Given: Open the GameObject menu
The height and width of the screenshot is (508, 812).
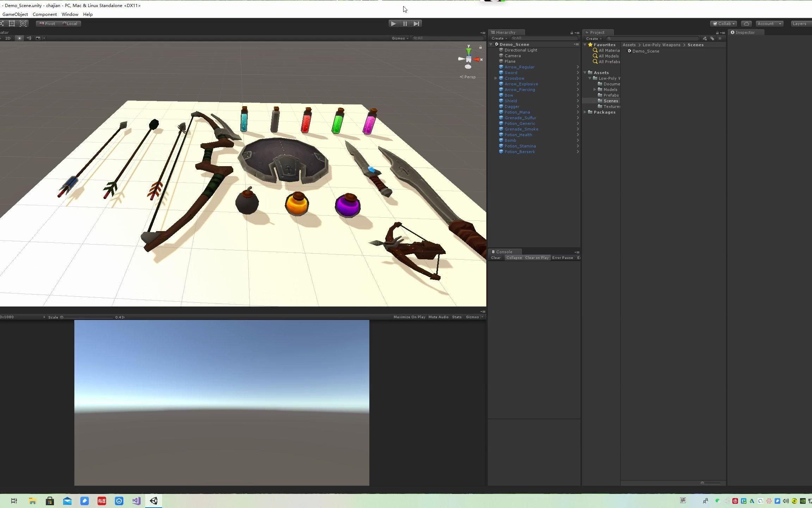Looking at the screenshot, I should click(15, 14).
